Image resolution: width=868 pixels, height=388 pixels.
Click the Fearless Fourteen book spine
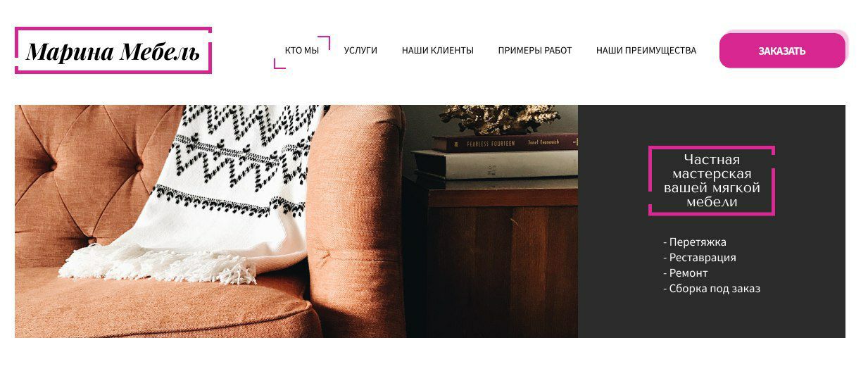[505, 143]
